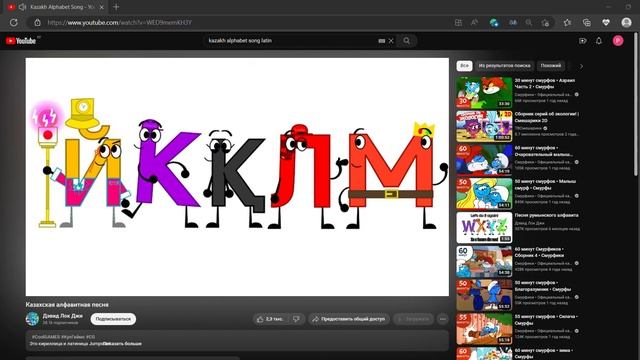
Task: Select the Из результатов поиска chip
Action: 504,66
